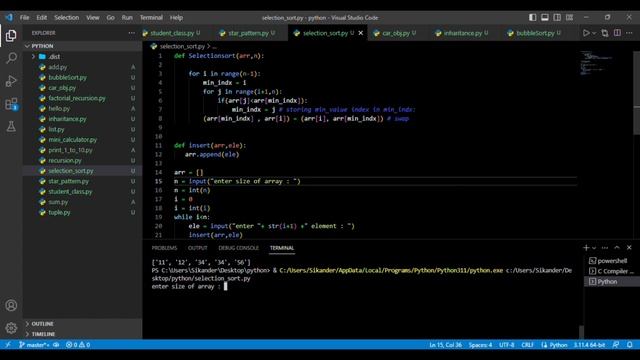The width and height of the screenshot is (640, 360).
Task: Toggle the primary side bar layout
Action: [533, 18]
